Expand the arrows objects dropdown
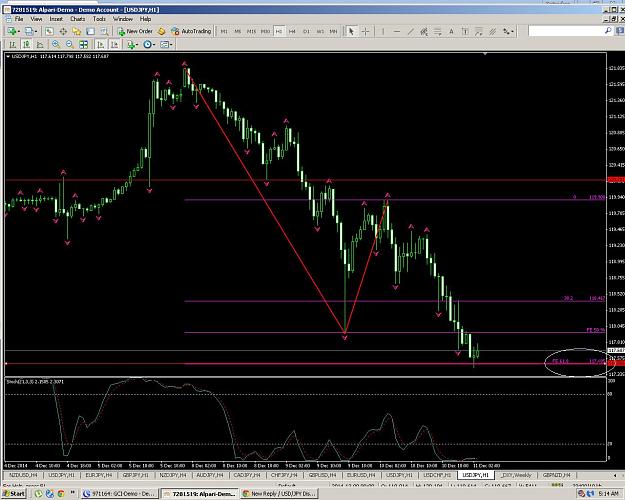 point(512,31)
